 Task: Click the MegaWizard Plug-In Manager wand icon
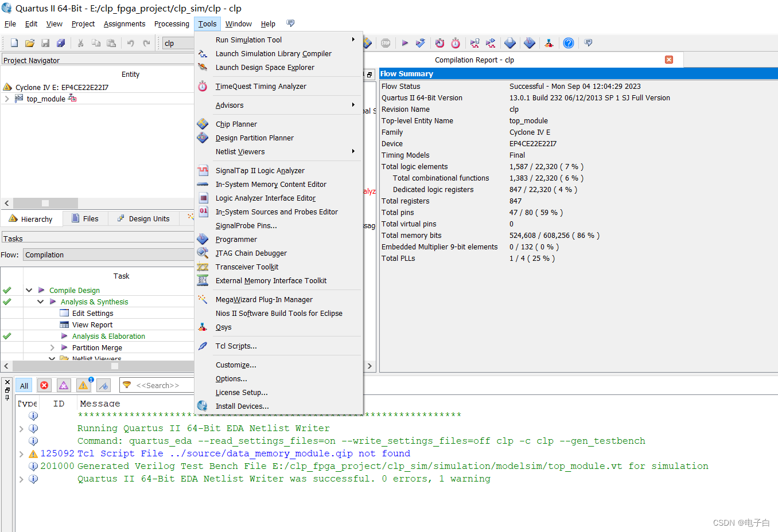203,299
